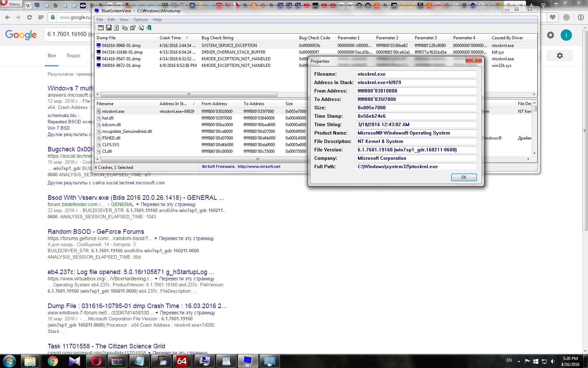This screenshot has height=368, width=588.
Task: Click browser back arrow
Action: (8, 17)
